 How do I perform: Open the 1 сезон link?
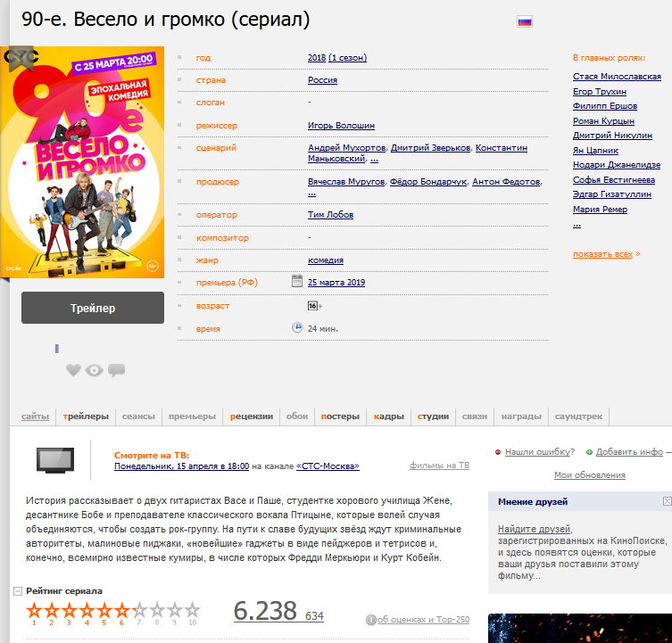[347, 57]
